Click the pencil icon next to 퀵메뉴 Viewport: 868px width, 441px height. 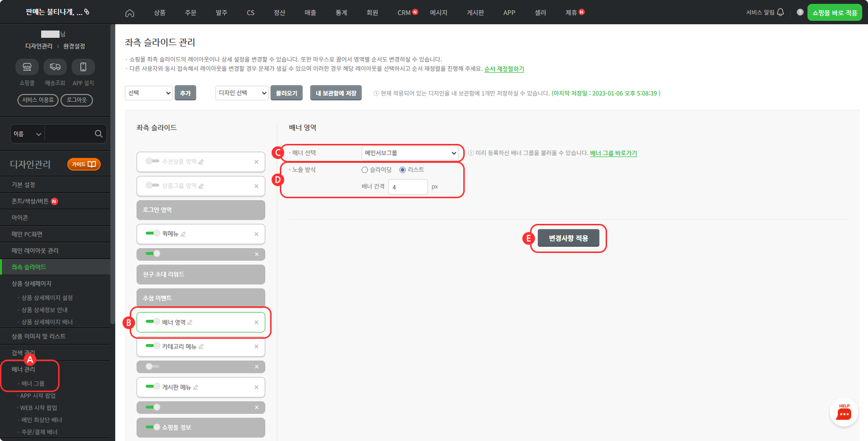point(183,234)
